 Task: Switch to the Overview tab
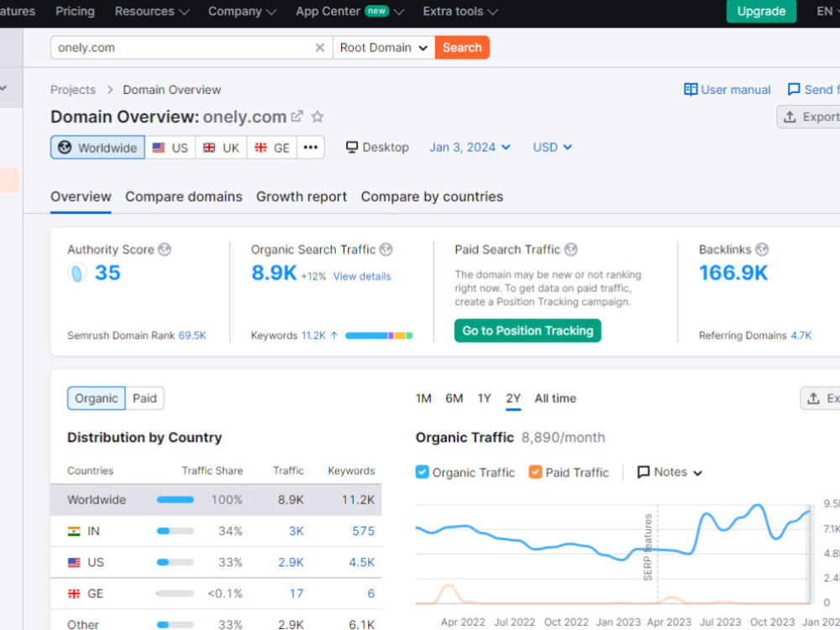point(81,197)
